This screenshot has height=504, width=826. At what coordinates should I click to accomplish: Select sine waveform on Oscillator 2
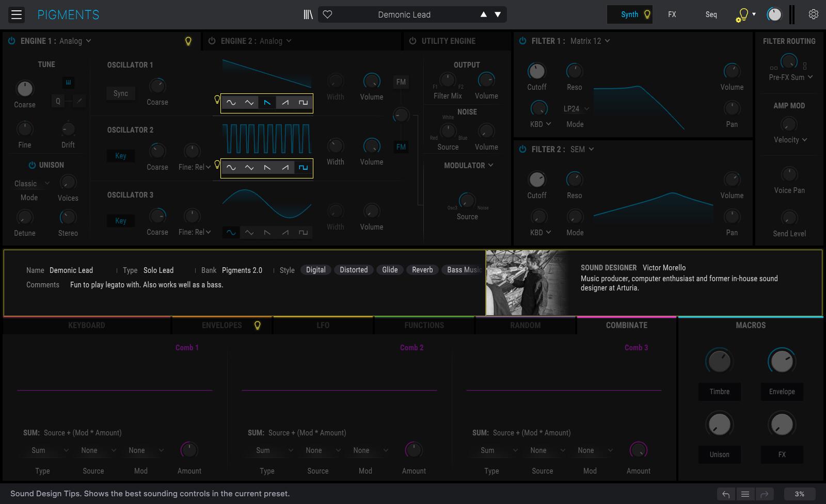click(x=231, y=168)
